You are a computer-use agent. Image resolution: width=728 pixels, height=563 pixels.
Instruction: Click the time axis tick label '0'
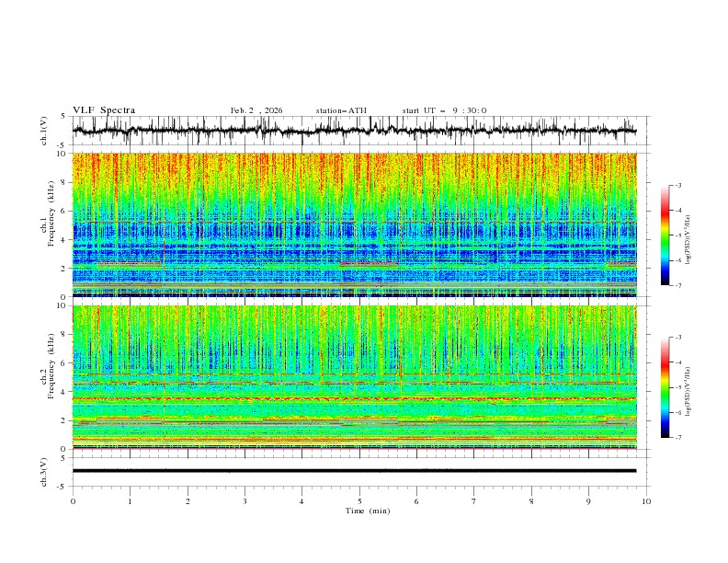click(73, 501)
